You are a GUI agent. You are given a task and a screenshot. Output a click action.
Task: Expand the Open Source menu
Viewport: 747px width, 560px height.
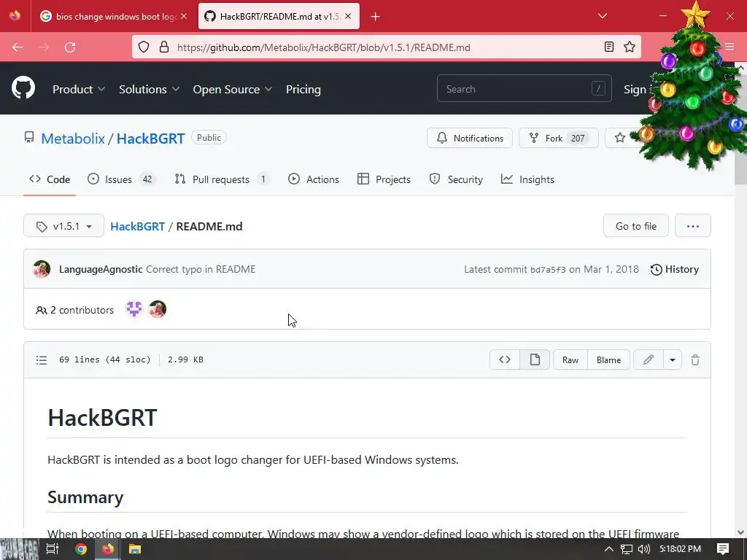pos(233,89)
